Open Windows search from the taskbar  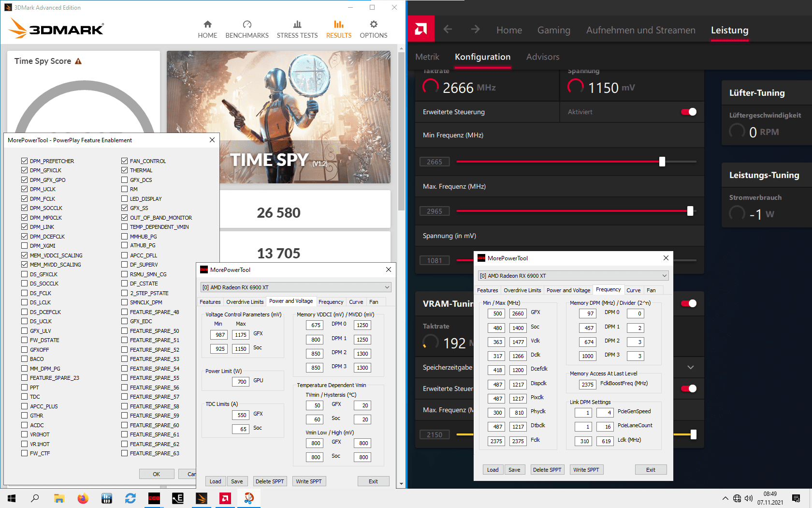35,498
